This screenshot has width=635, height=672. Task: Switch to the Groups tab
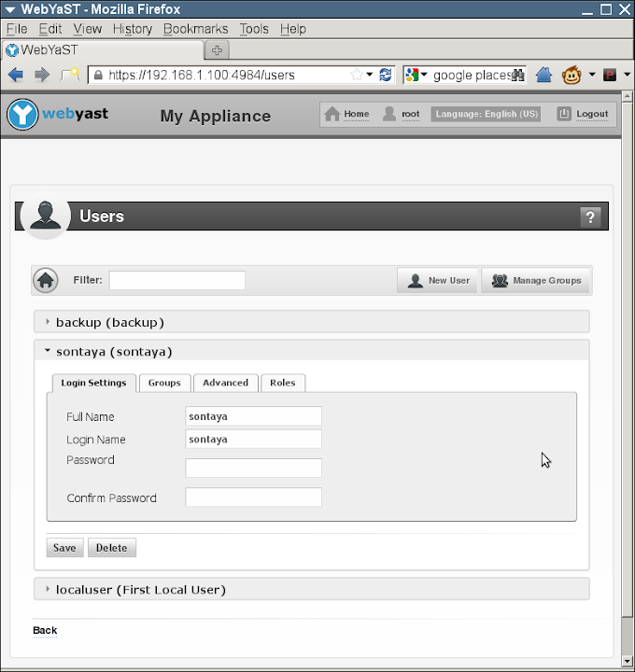click(x=164, y=383)
